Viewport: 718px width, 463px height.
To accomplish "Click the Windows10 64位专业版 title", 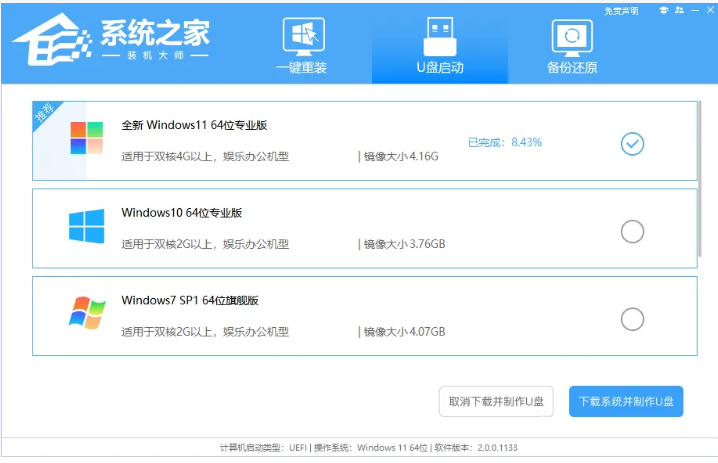I will tap(182, 213).
